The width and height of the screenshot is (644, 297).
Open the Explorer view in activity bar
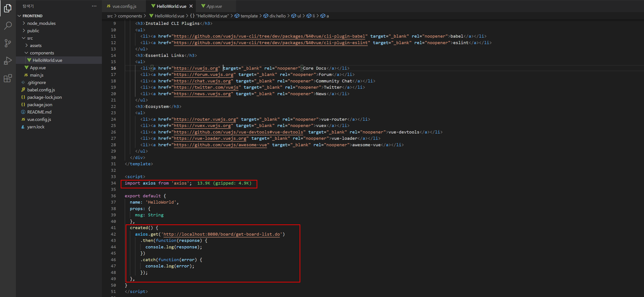[x=8, y=8]
